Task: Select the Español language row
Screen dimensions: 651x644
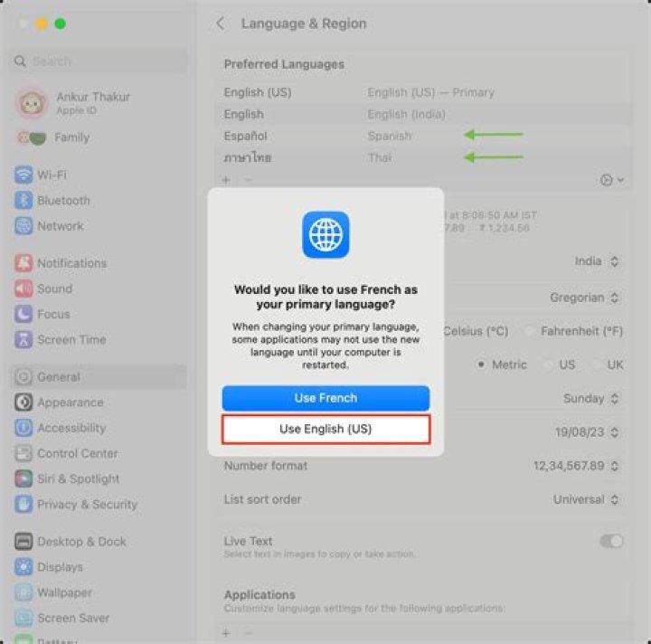Action: pos(423,136)
